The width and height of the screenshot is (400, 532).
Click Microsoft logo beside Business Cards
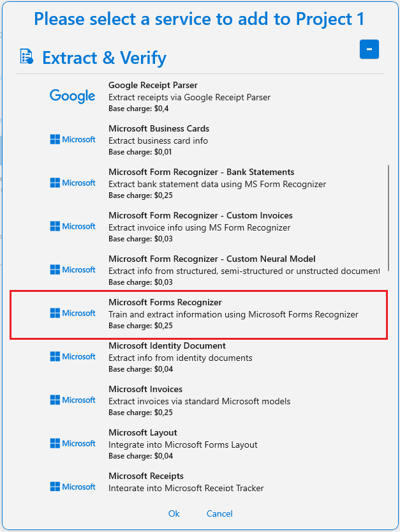pos(73,139)
